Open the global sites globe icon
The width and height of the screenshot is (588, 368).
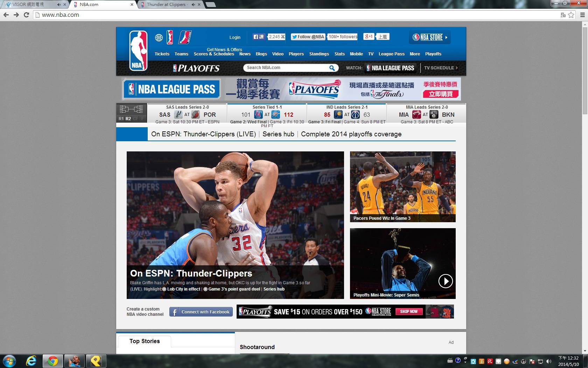(159, 38)
